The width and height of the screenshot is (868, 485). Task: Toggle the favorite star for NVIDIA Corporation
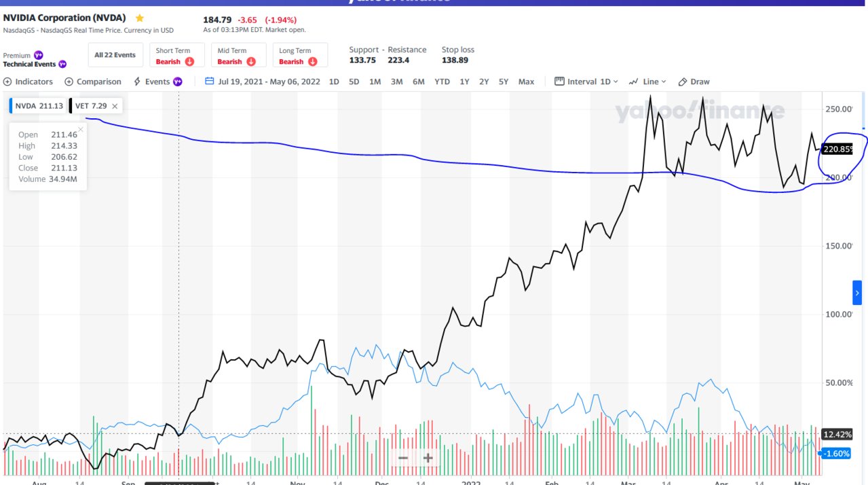click(x=140, y=18)
